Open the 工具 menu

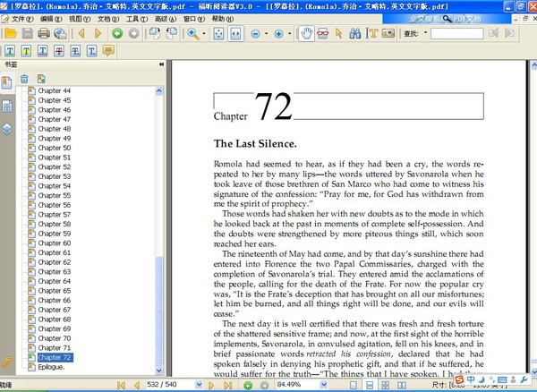tap(137, 19)
